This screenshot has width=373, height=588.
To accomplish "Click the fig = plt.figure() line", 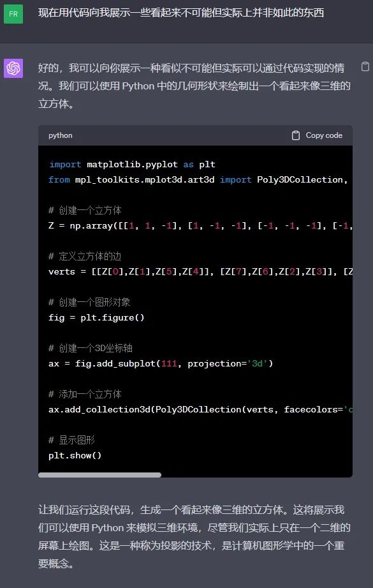I will coord(96,318).
